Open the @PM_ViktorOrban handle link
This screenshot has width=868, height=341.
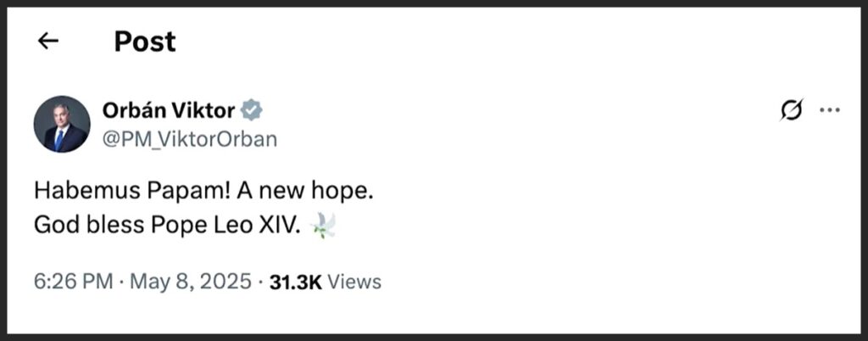(189, 139)
